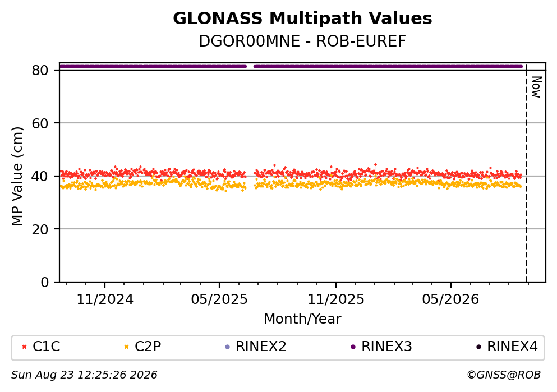The image size is (557, 392).
Task: Select the C1C legend label
Action: coord(46,347)
